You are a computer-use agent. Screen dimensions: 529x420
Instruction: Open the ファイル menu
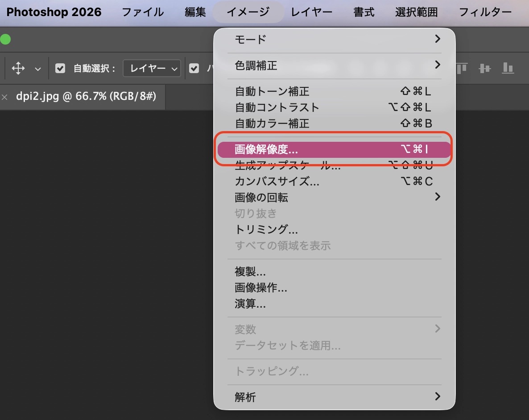[142, 12]
